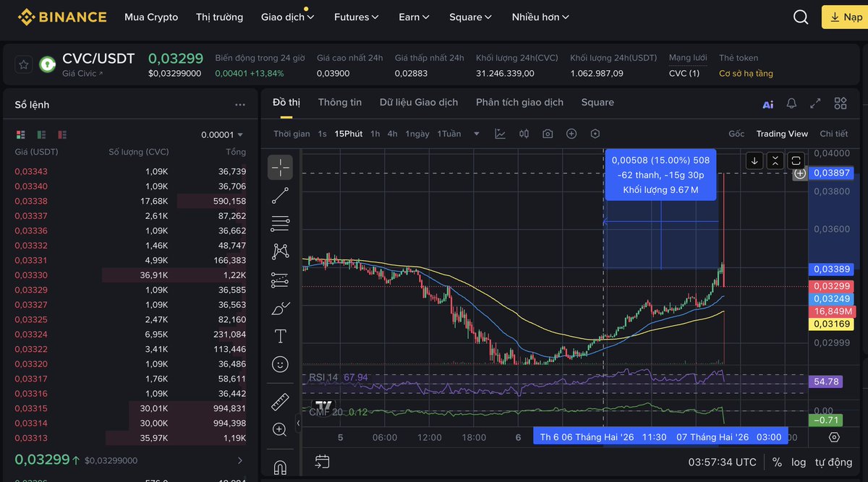The image size is (868, 482).
Task: Change candlestick chart type
Action: click(x=524, y=134)
